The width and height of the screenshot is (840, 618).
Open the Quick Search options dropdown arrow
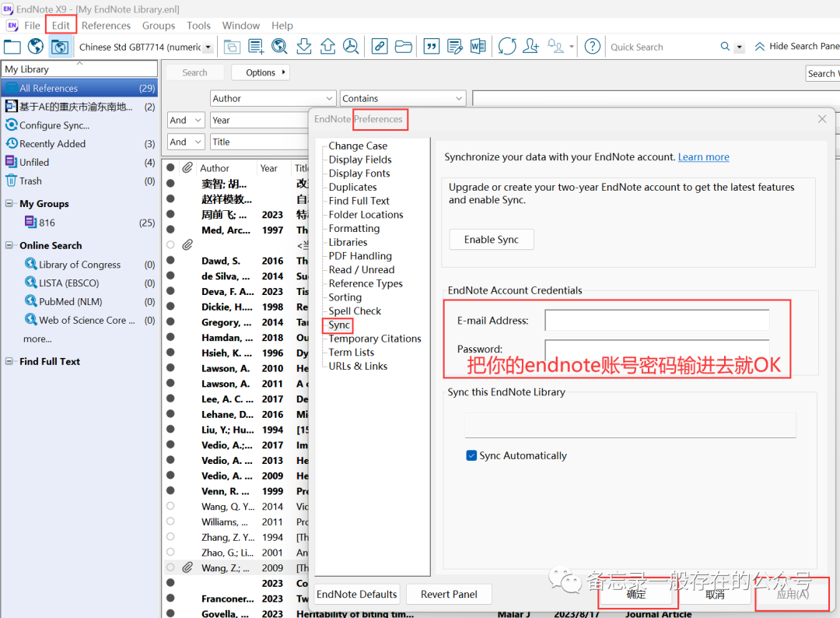click(x=740, y=47)
